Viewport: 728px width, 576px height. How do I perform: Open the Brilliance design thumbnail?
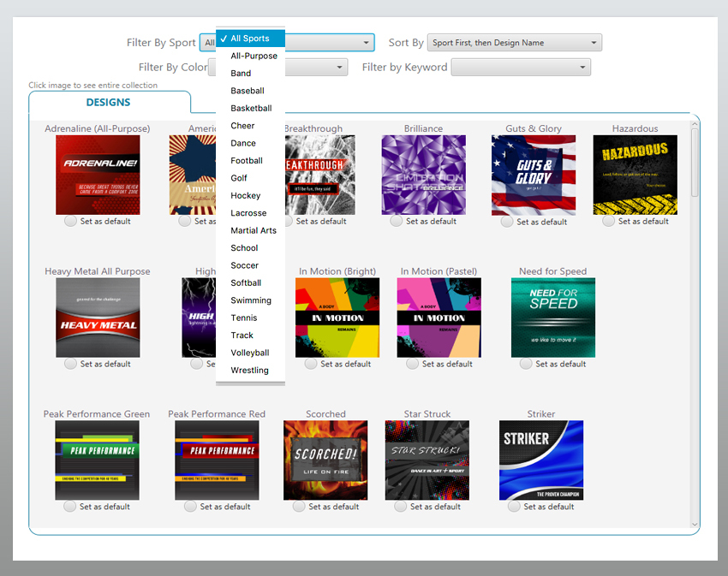pos(423,175)
